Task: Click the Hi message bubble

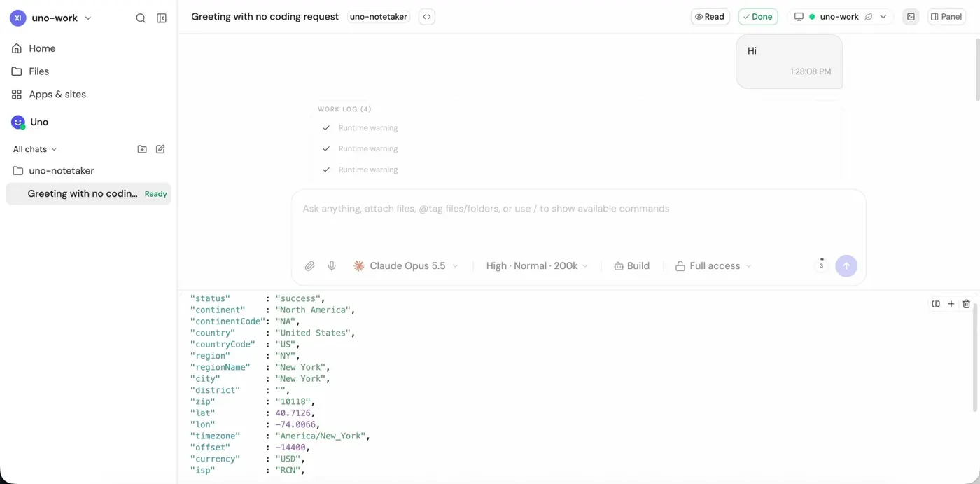Action: coord(789,62)
